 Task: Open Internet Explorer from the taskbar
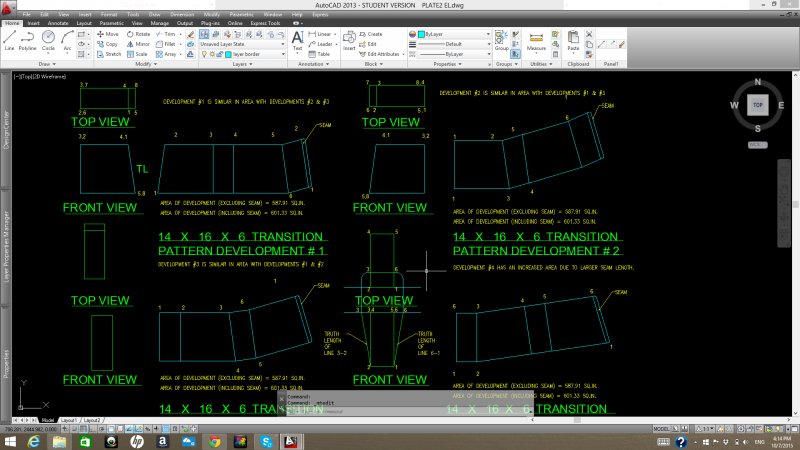click(34, 441)
